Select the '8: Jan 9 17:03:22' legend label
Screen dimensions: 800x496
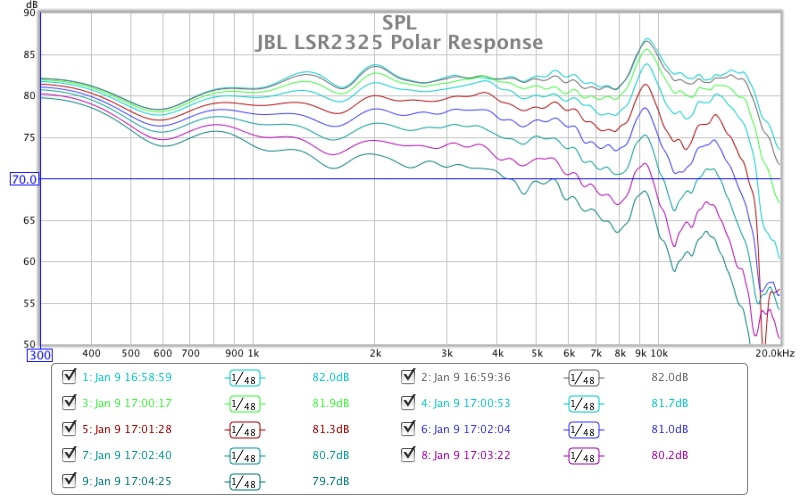[465, 455]
